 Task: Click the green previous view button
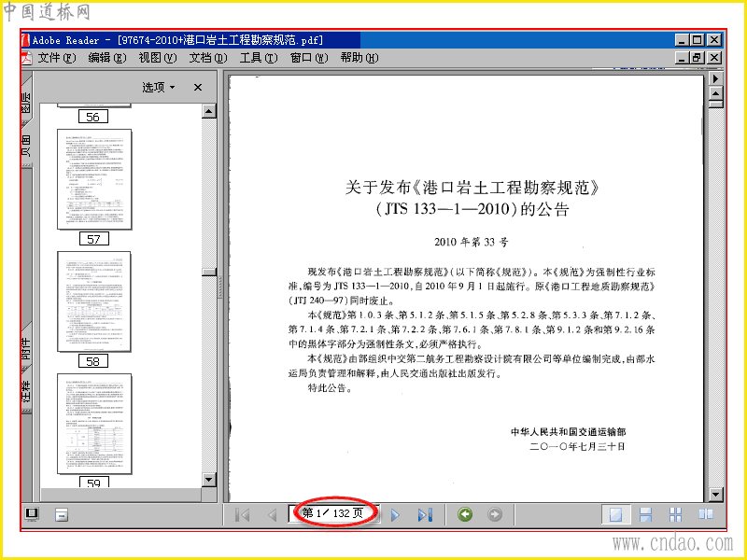coord(465,514)
